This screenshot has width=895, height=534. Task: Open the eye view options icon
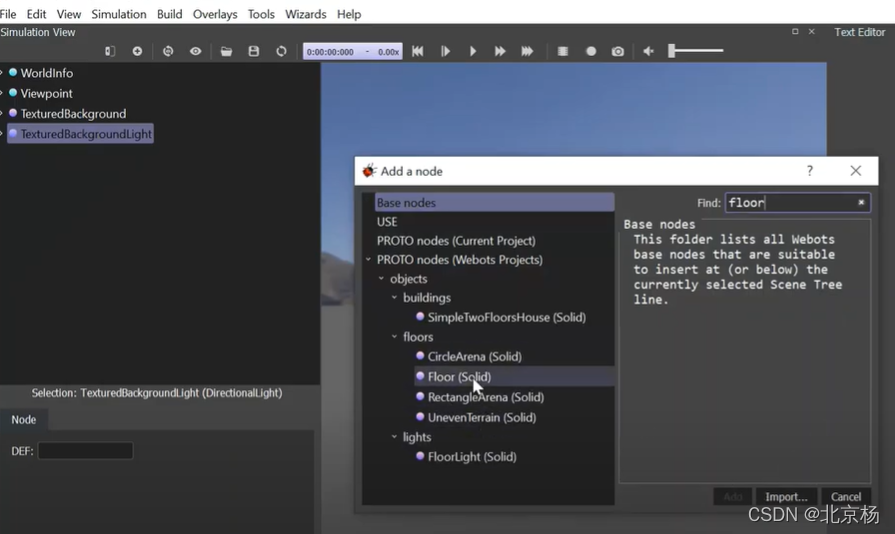point(196,51)
